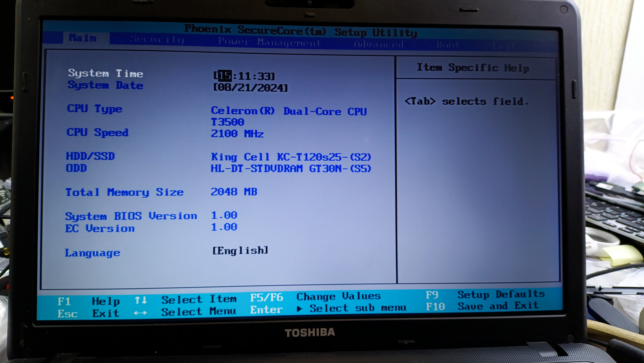This screenshot has width=644, height=363.
Task: Click the minutes field 11 in System Time
Action: (x=244, y=76)
